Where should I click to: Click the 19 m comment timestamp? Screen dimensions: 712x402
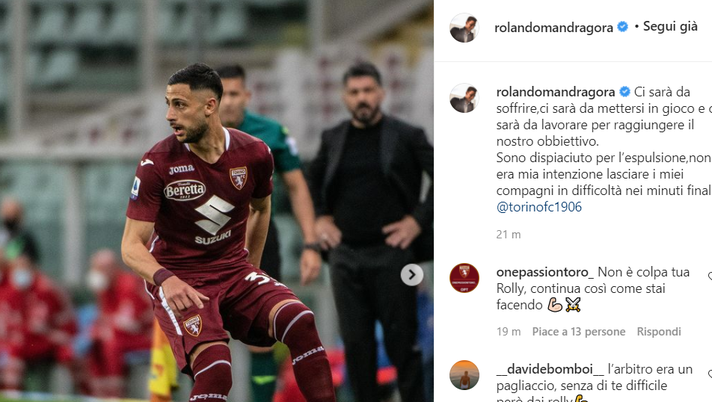click(509, 332)
